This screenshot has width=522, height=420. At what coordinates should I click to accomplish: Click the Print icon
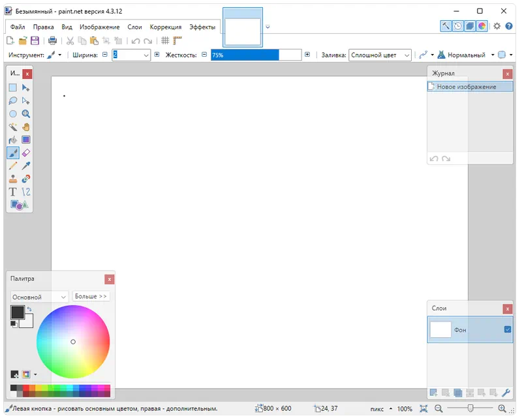tap(52, 40)
